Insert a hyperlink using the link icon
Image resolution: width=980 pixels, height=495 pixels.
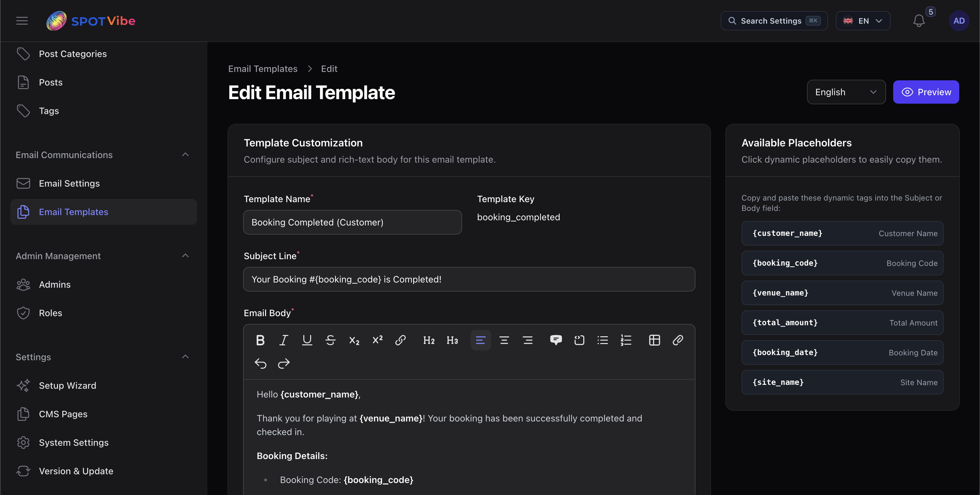point(401,340)
